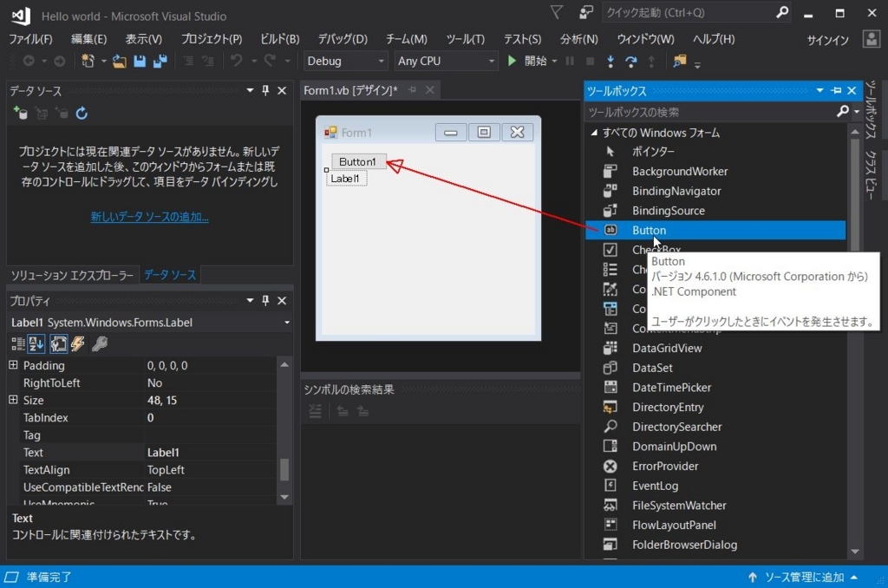Click the notifications flag filter icon
The width and height of the screenshot is (888, 588).
pos(557,12)
